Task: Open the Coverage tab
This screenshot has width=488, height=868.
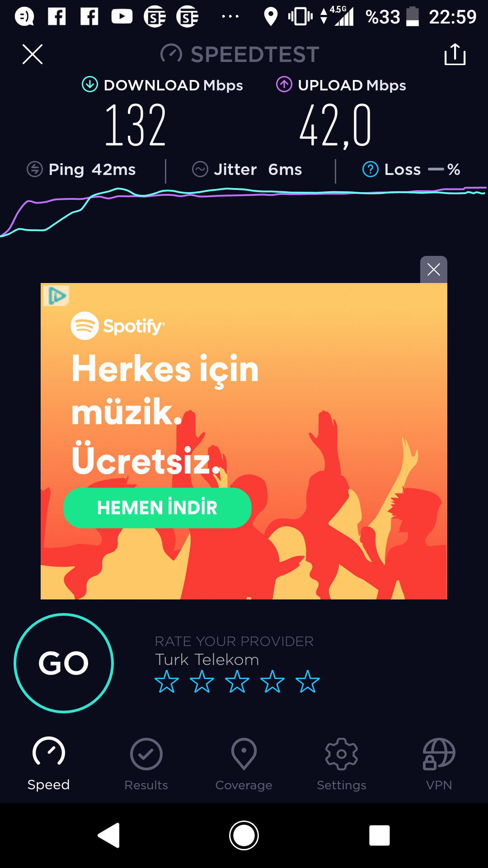Action: (244, 764)
